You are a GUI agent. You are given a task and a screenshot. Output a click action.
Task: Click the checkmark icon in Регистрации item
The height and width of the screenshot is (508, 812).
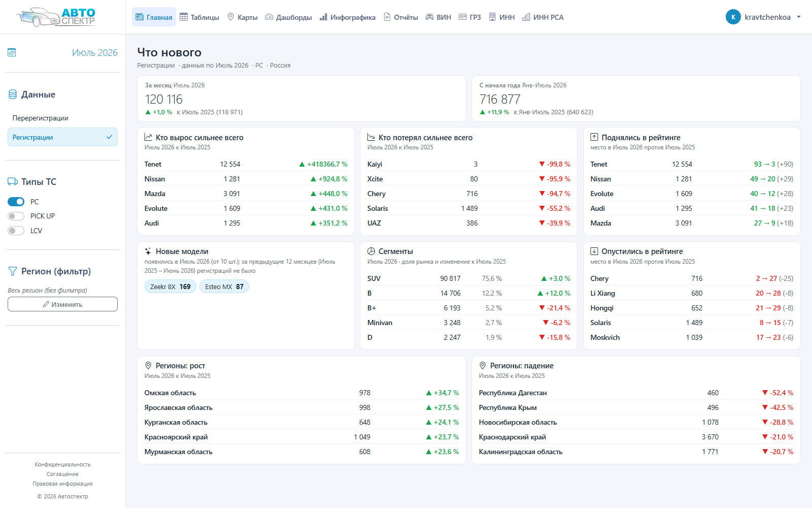click(109, 137)
